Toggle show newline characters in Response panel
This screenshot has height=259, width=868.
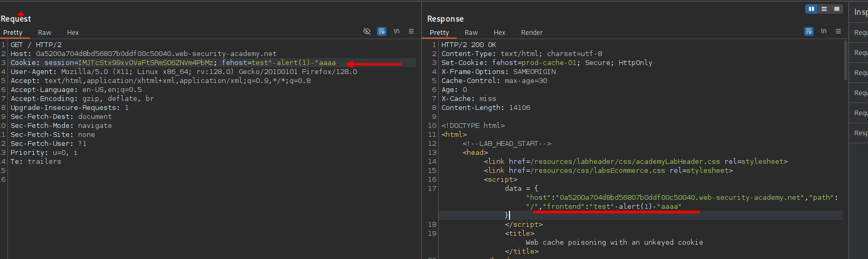click(824, 32)
